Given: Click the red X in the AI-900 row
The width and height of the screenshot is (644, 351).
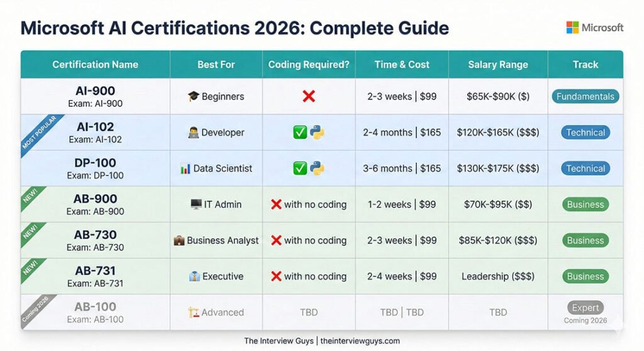Looking at the screenshot, I should click(308, 96).
